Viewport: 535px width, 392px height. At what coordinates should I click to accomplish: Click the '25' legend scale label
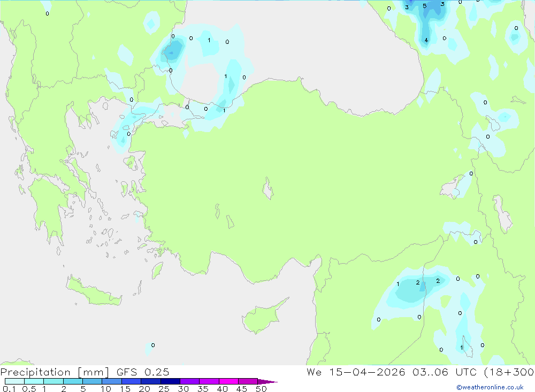164,389
